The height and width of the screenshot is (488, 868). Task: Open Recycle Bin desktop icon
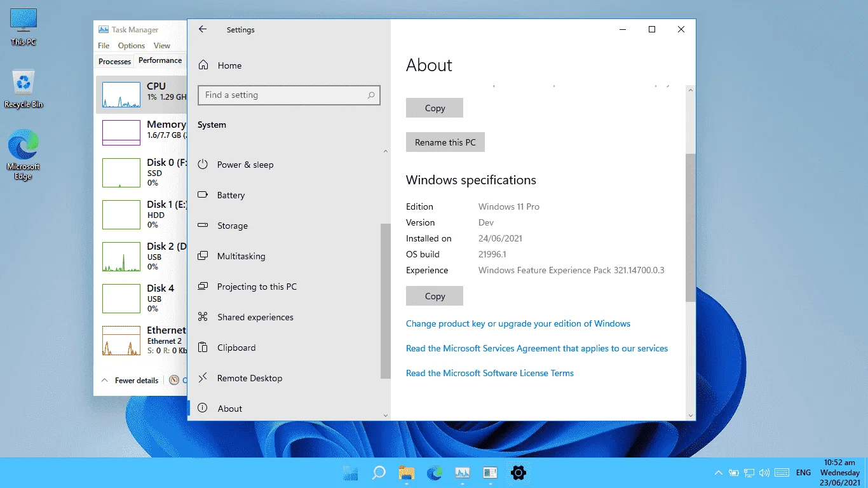[24, 88]
